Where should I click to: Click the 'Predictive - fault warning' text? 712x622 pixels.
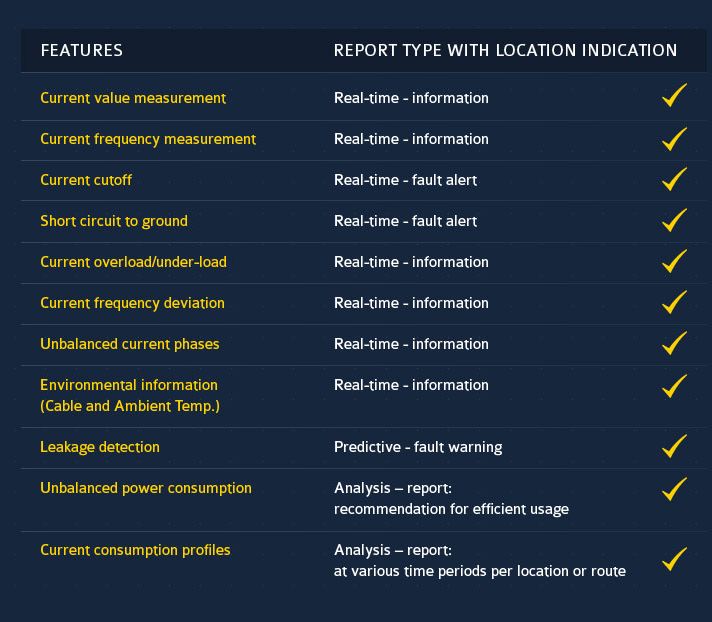pyautogui.click(x=418, y=447)
